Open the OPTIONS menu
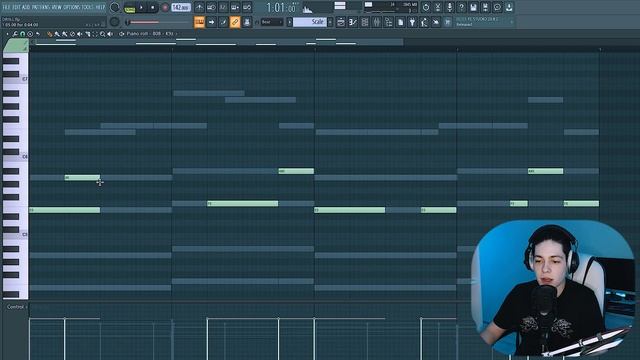Screen dimensions: 640x360 point(71,7)
